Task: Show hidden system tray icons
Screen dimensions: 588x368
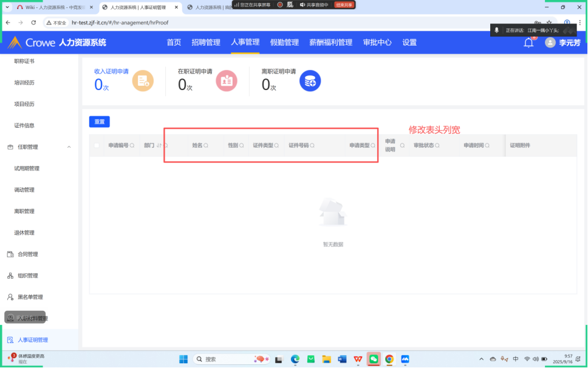Action: [481, 359]
